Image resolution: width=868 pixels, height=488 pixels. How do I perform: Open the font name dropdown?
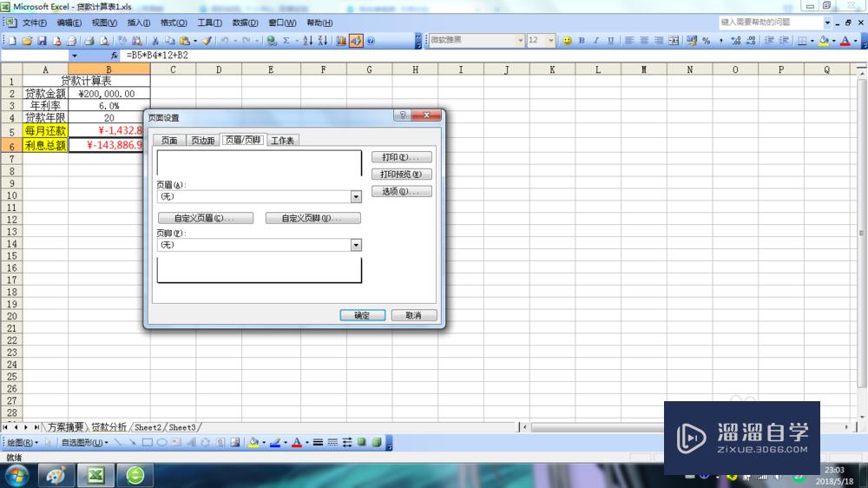[520, 41]
